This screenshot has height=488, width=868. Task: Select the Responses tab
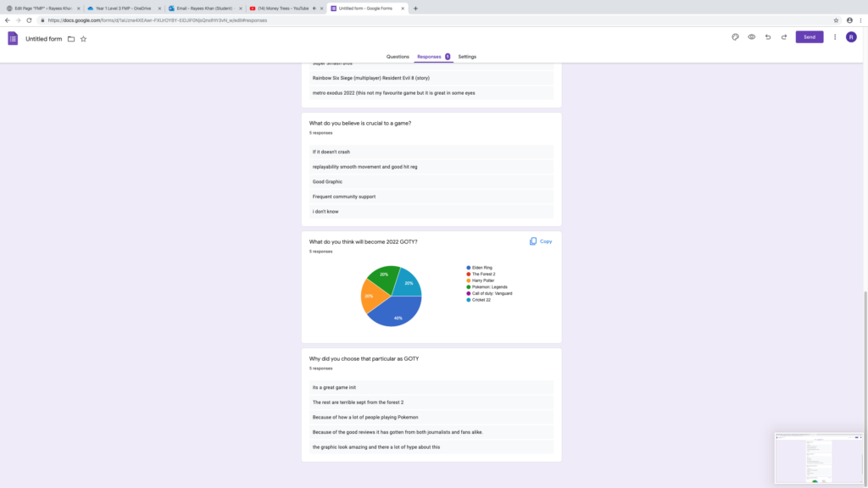(x=433, y=57)
